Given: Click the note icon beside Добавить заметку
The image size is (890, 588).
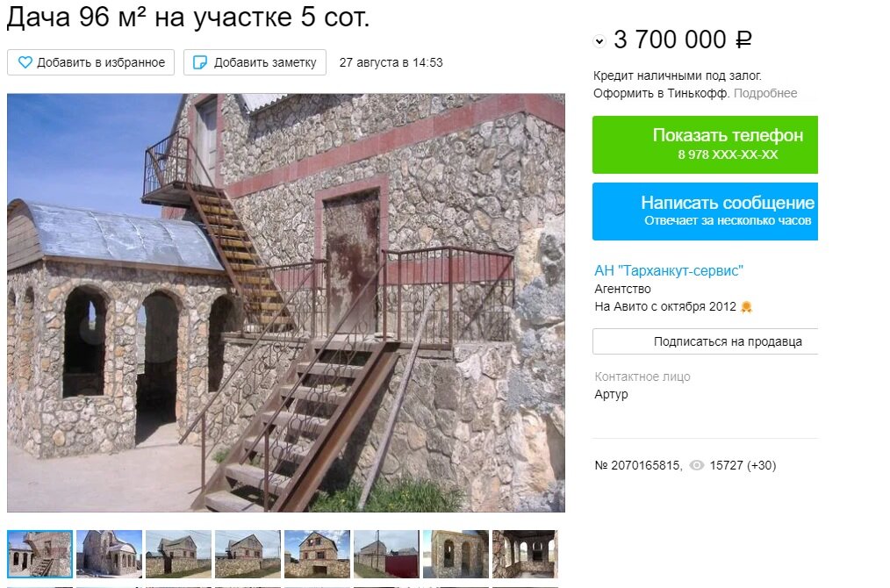Looking at the screenshot, I should click(x=200, y=62).
